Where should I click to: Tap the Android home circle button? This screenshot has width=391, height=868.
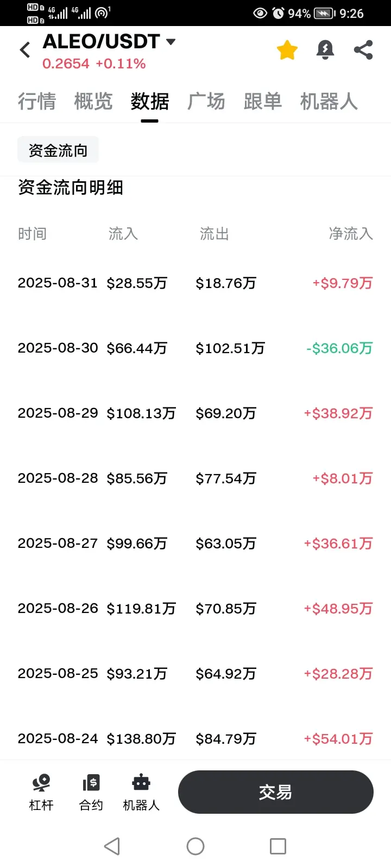195,846
